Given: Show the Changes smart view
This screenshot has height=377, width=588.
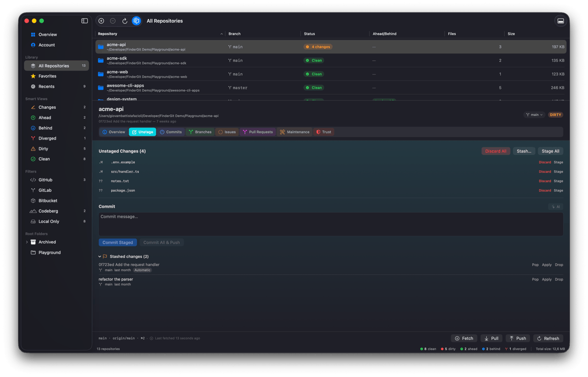Looking at the screenshot, I should click(x=56, y=107).
